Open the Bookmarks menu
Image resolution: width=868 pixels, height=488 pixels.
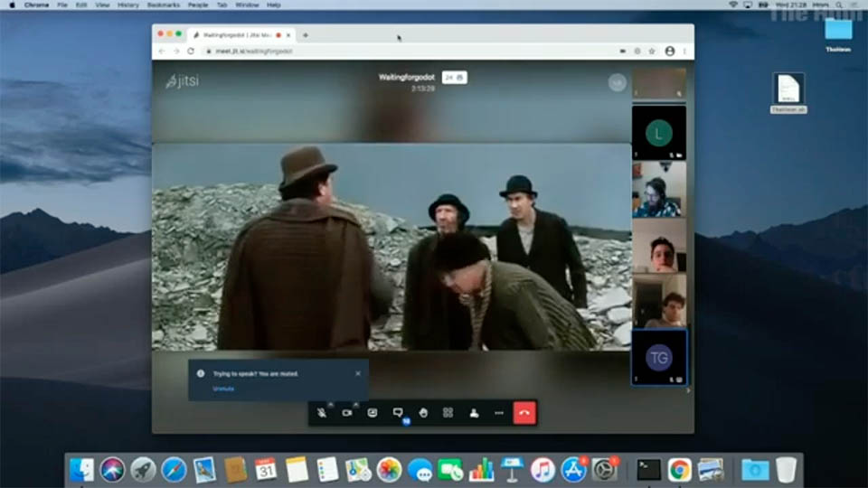point(164,5)
